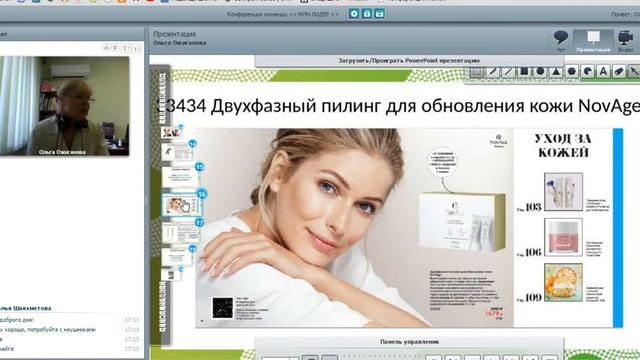Viewport: 640px width, 360px height.
Task: Click the rightmost small icon above webcam
Action: (x=136, y=49)
